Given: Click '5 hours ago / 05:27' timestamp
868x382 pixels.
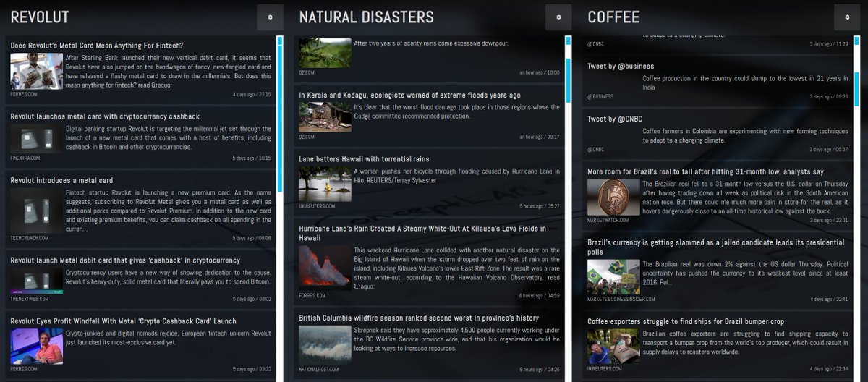Looking at the screenshot, I should (x=540, y=206).
